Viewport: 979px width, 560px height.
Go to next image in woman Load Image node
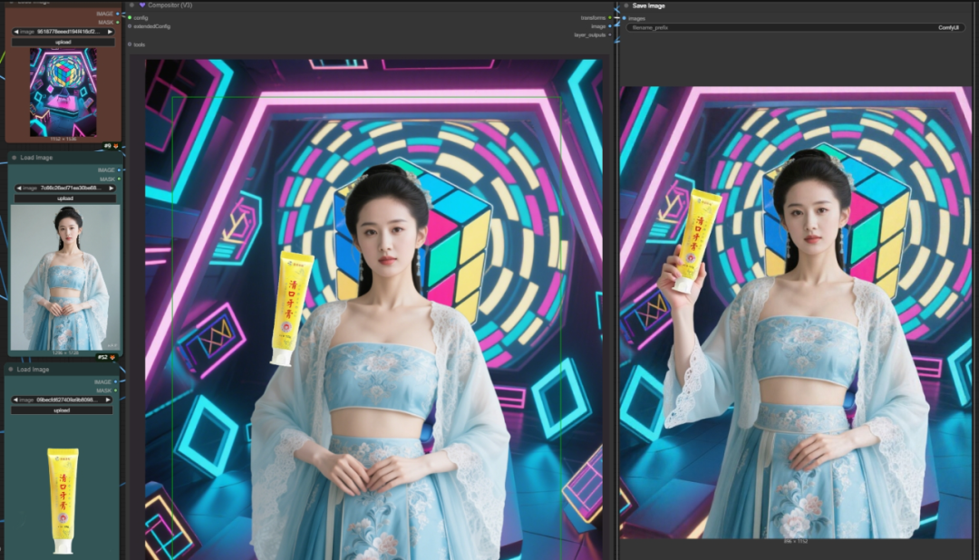coord(111,188)
